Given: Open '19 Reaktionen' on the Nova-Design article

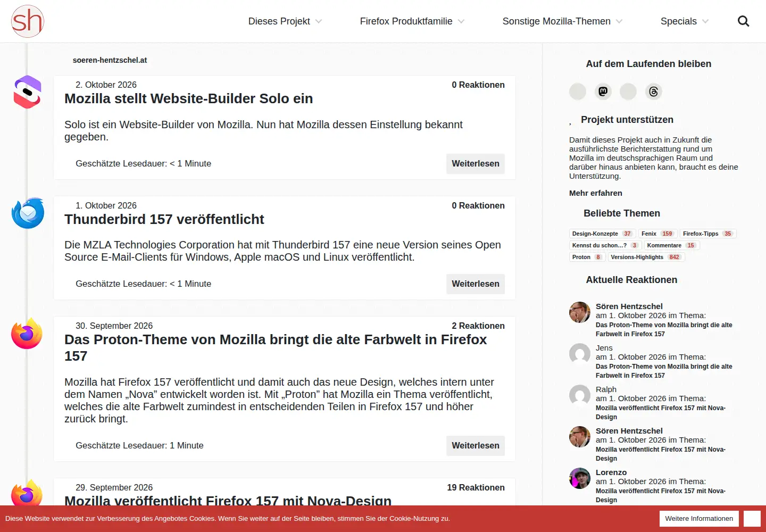Looking at the screenshot, I should [x=476, y=488].
